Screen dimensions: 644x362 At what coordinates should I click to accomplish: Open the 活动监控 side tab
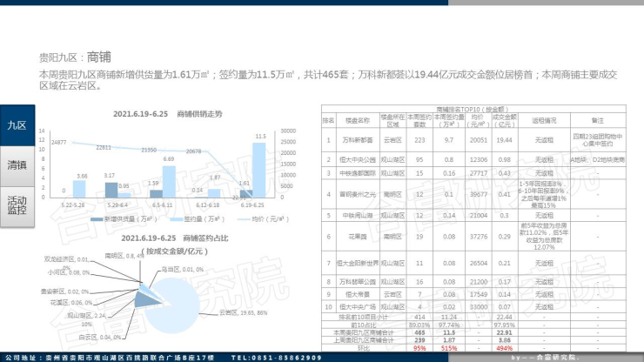coord(17,204)
